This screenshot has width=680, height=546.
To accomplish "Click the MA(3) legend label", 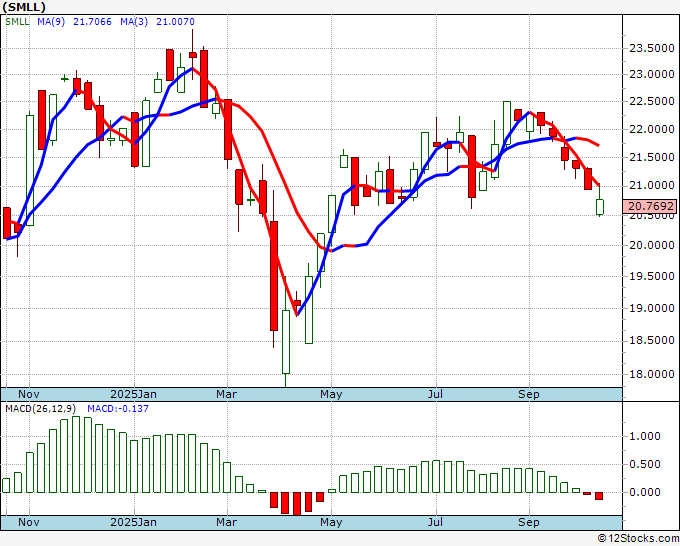I will [134, 22].
